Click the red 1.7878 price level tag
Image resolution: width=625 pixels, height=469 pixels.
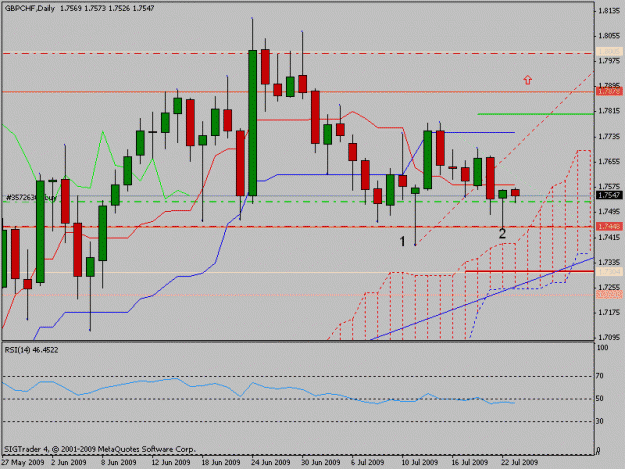click(609, 92)
